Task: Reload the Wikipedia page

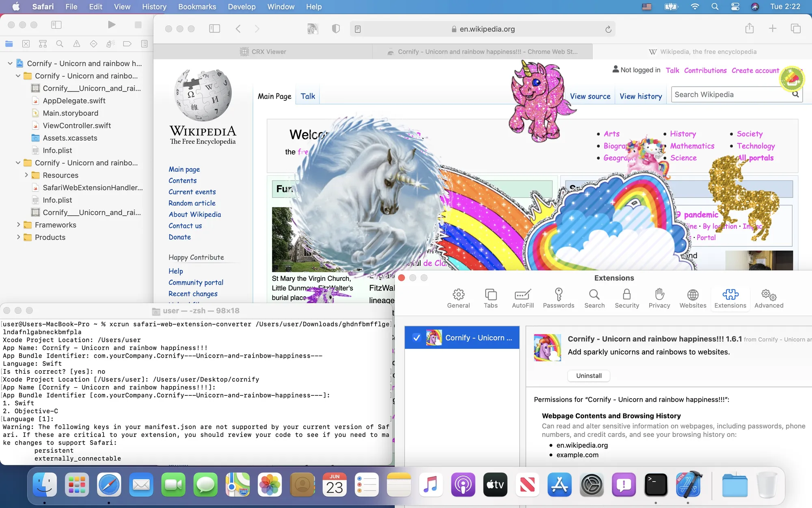Action: 608,29
